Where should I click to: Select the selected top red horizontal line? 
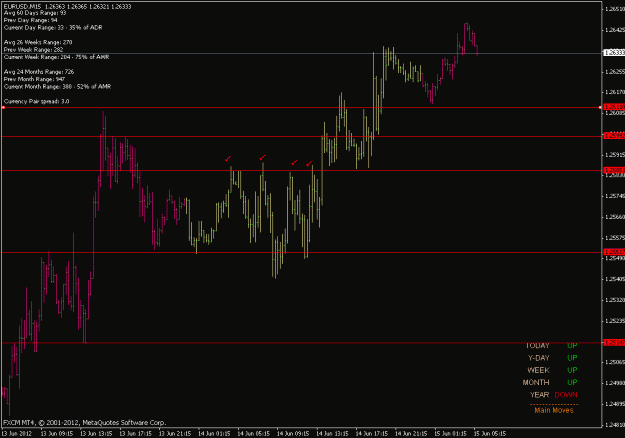pos(301,107)
